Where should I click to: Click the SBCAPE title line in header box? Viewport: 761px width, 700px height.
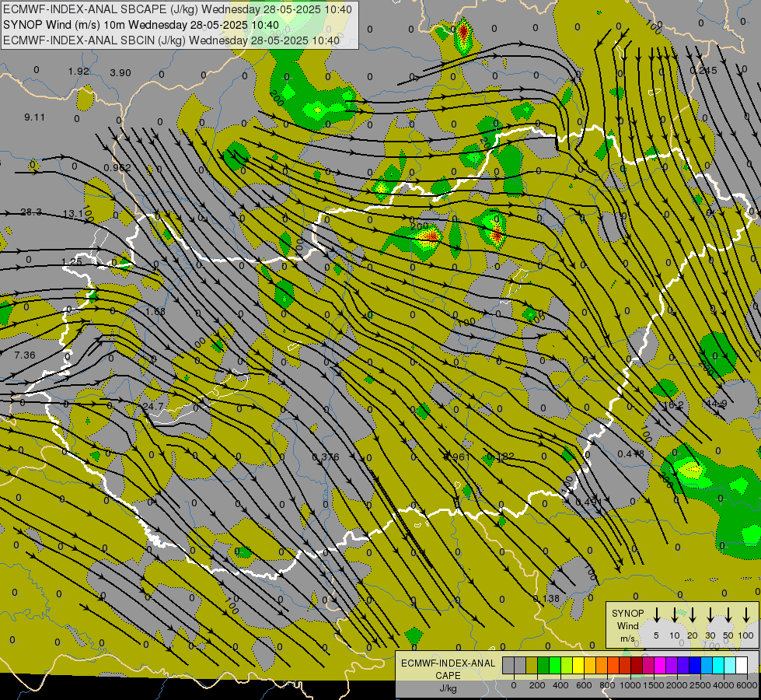point(177,9)
